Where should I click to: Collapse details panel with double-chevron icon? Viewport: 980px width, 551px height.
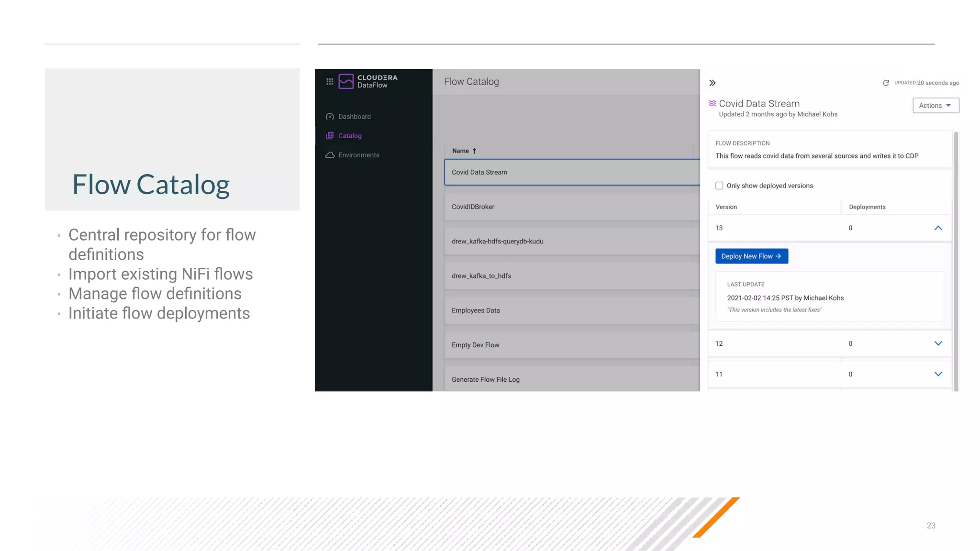(x=713, y=83)
